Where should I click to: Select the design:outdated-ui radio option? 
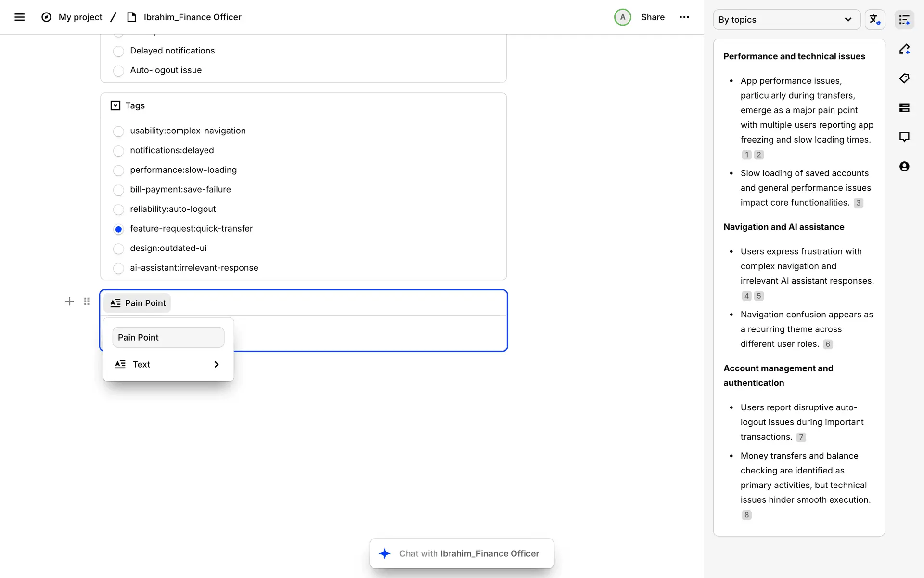point(118,249)
